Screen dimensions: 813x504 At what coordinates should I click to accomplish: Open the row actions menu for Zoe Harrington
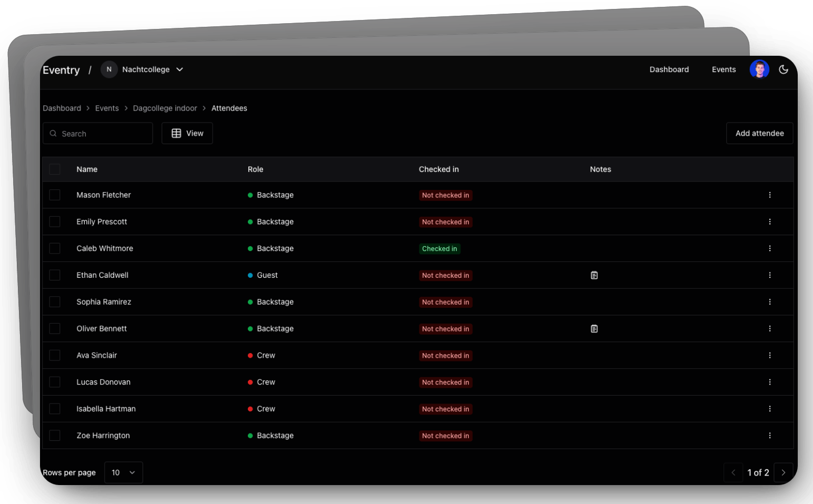(x=770, y=435)
